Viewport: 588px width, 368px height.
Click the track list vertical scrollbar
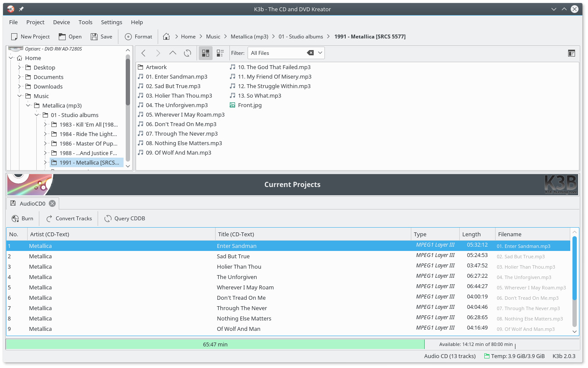[x=575, y=268]
